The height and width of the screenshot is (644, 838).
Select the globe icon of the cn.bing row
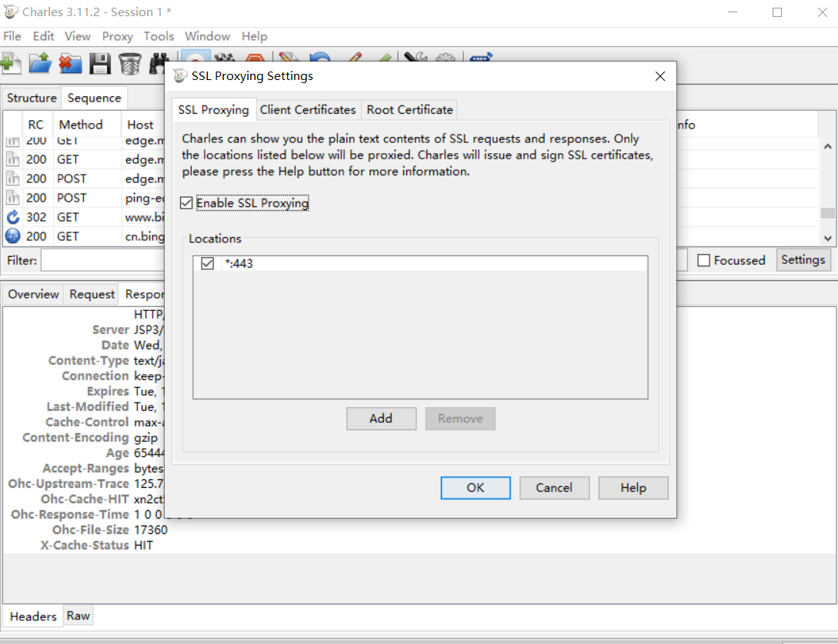13,236
